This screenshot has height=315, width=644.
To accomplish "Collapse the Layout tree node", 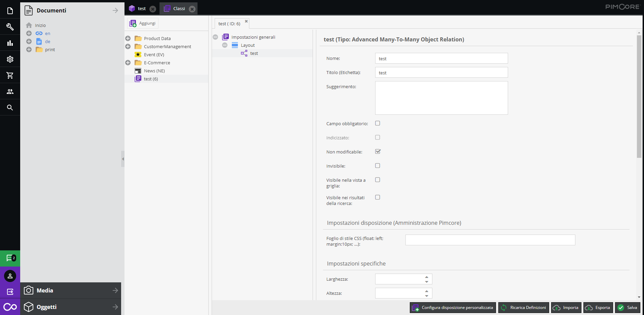I will click(225, 45).
